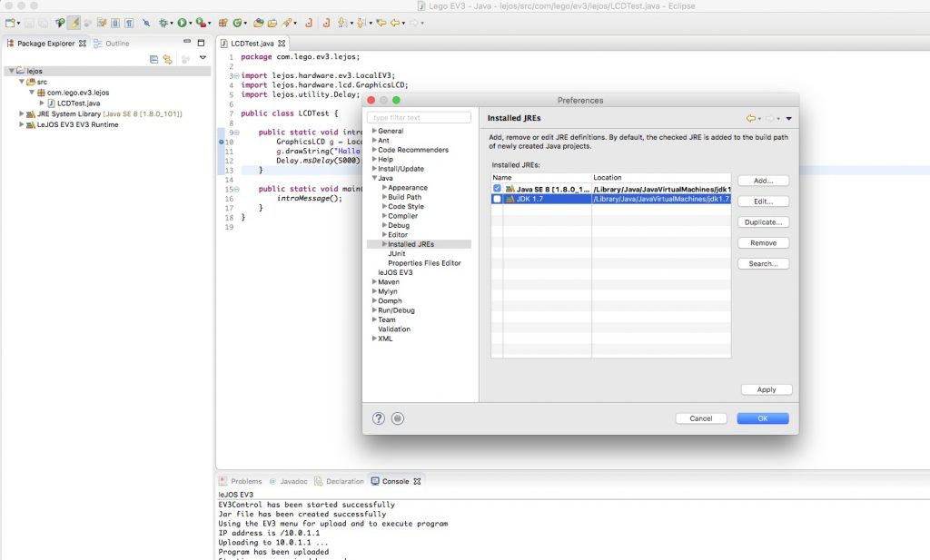Toggle Block Selection Mode toolbar icon
930x560 pixels.
pos(115,23)
